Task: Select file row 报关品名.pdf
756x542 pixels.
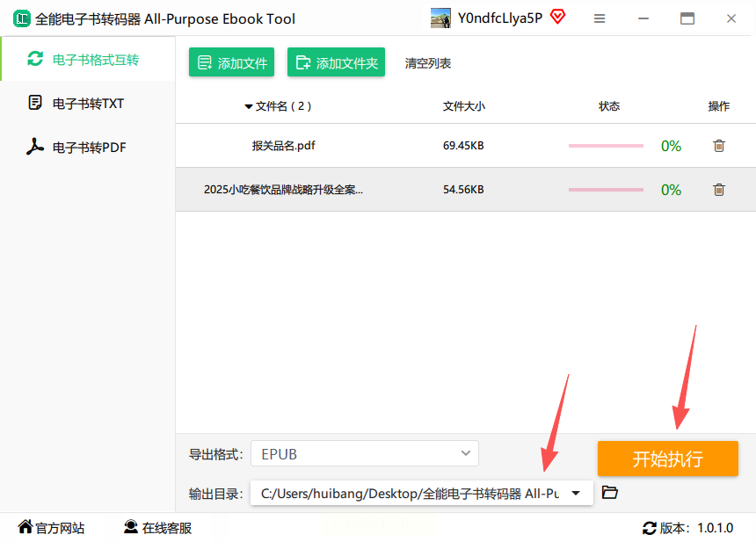Action: (x=466, y=146)
